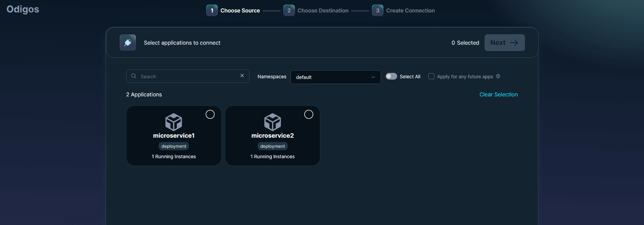Click the microservice2 cube icon

(x=273, y=122)
